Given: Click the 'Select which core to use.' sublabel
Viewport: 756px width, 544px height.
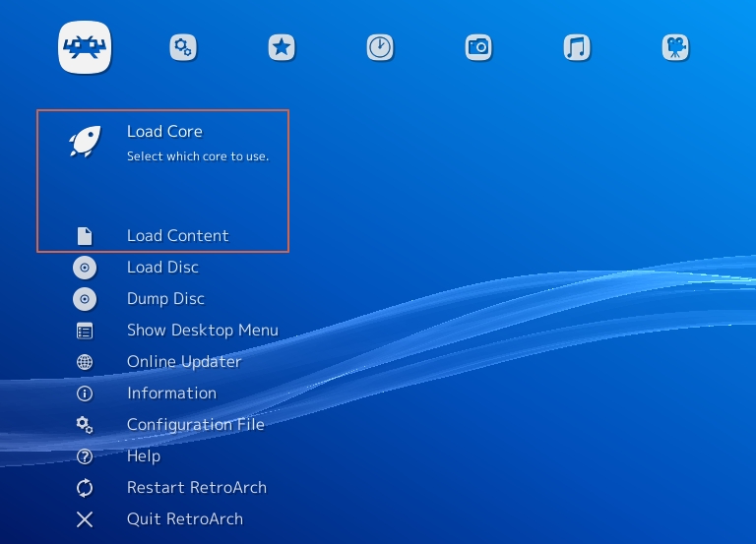Looking at the screenshot, I should [198, 156].
